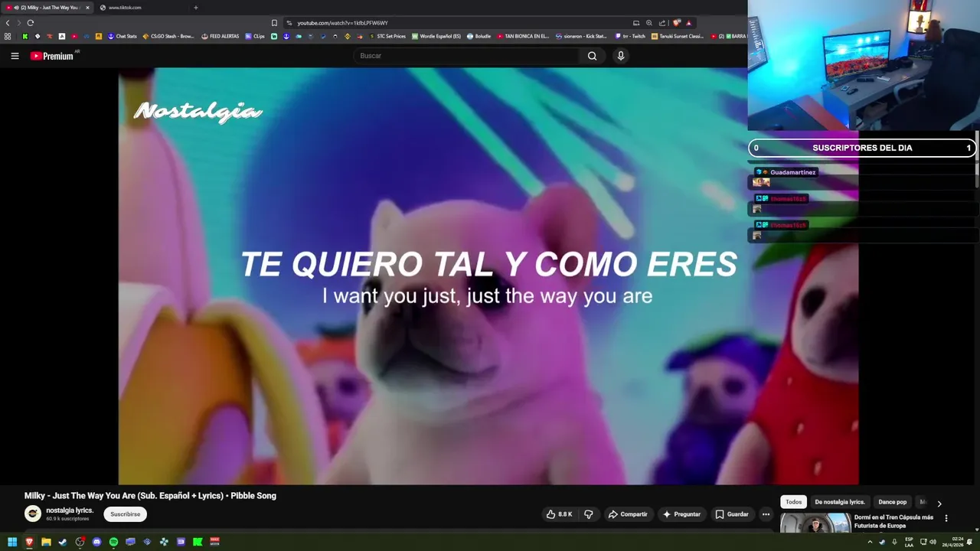The height and width of the screenshot is (551, 980).
Task: Open the Tanuki Sunset Classi bookmark
Action: [x=678, y=36]
